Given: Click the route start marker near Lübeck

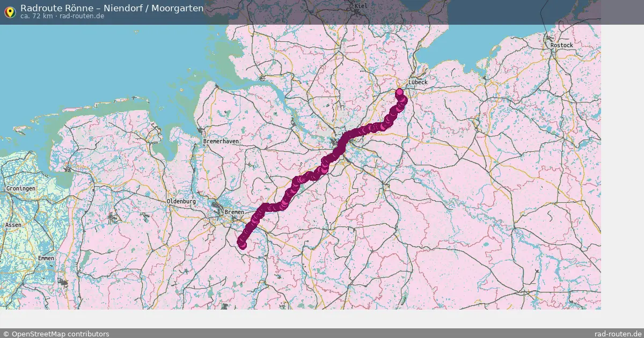Looking at the screenshot, I should click(x=399, y=92).
